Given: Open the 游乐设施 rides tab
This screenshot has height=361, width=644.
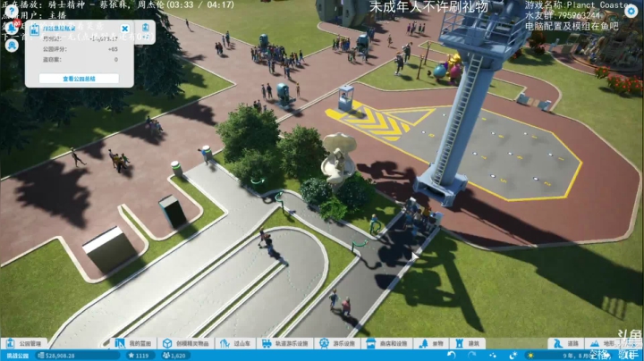Looking at the screenshot, I should [x=337, y=343].
